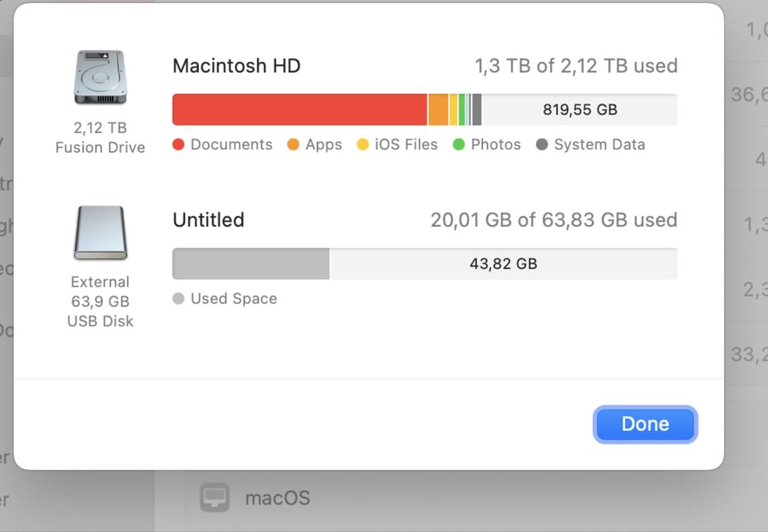Click the green Photos legend dot

click(459, 145)
